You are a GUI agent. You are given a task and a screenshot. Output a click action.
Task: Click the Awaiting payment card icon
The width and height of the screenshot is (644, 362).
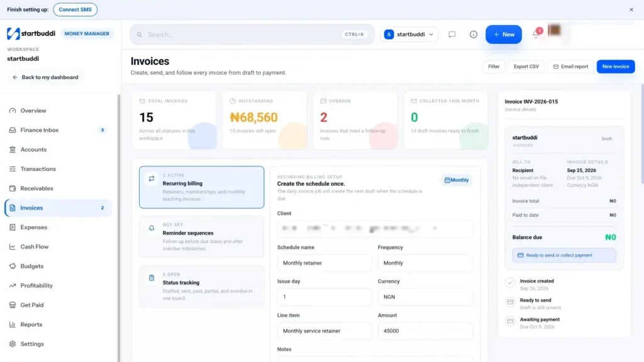(510, 321)
